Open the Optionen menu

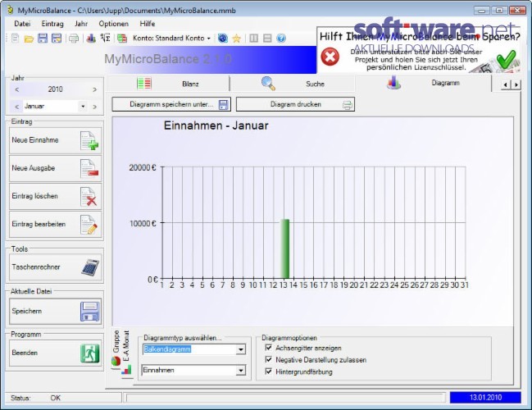pyautogui.click(x=114, y=24)
